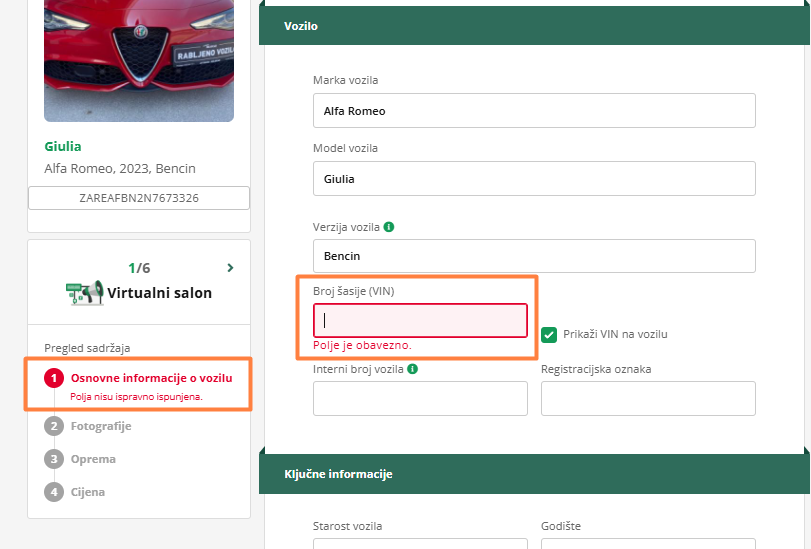Click the ZAREAFBN2N7673326 VIN box
811x549 pixels.
(x=139, y=198)
